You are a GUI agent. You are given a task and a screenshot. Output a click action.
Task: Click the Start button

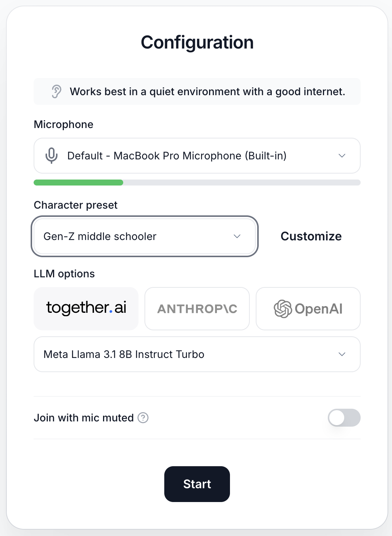(x=197, y=484)
